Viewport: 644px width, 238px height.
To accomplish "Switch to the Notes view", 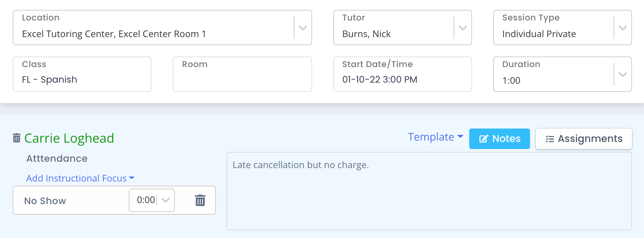I will [499, 139].
